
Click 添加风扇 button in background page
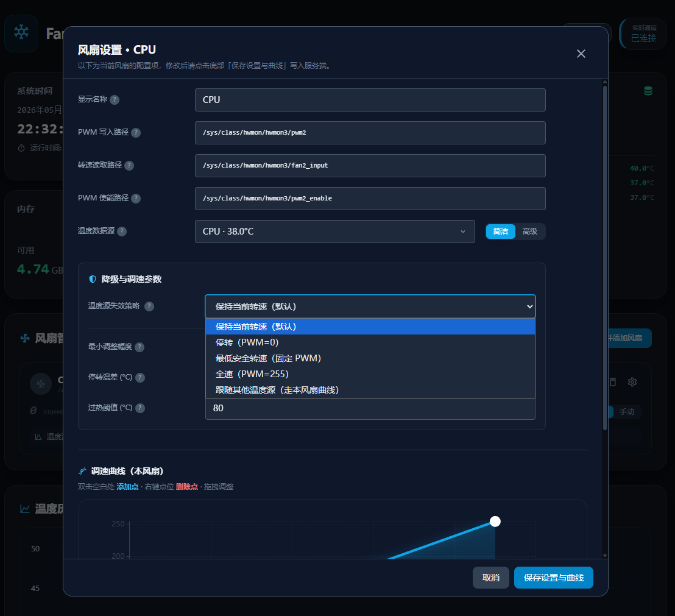pyautogui.click(x=629, y=338)
